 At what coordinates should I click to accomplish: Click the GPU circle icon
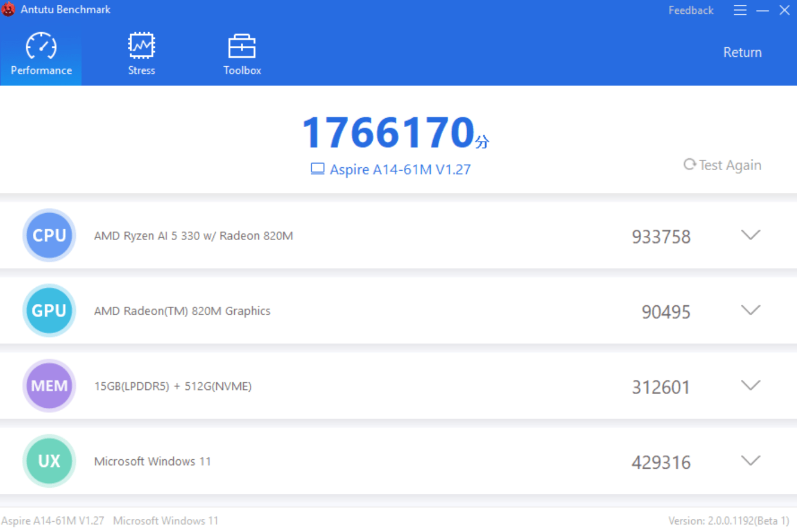click(49, 310)
